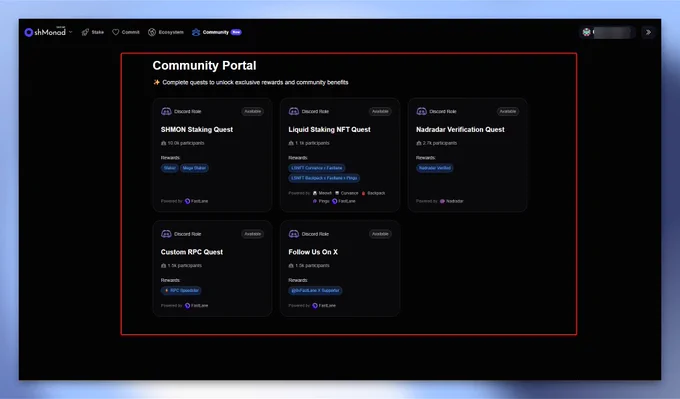Click the quests subtitle text under Community Portal
The image size is (680, 399).
coord(255,82)
